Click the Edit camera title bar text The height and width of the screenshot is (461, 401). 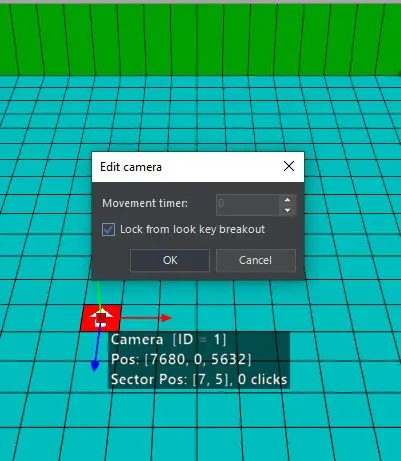pyautogui.click(x=131, y=167)
